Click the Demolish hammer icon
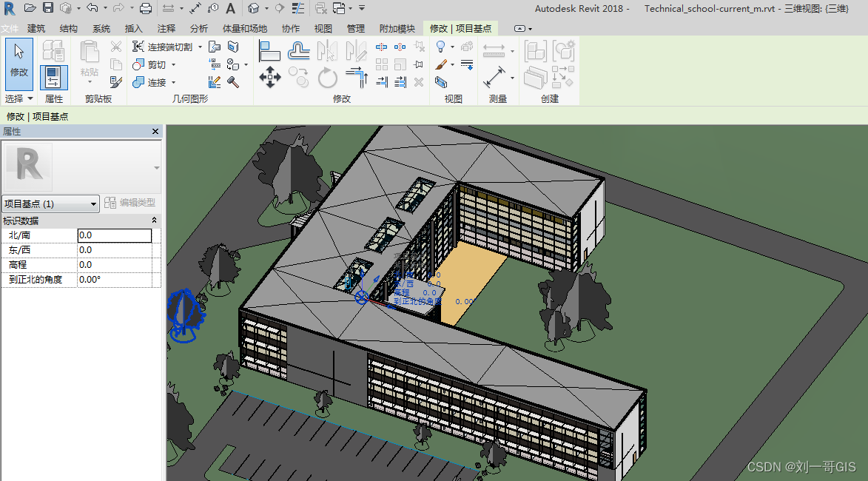The image size is (868, 481). click(233, 82)
